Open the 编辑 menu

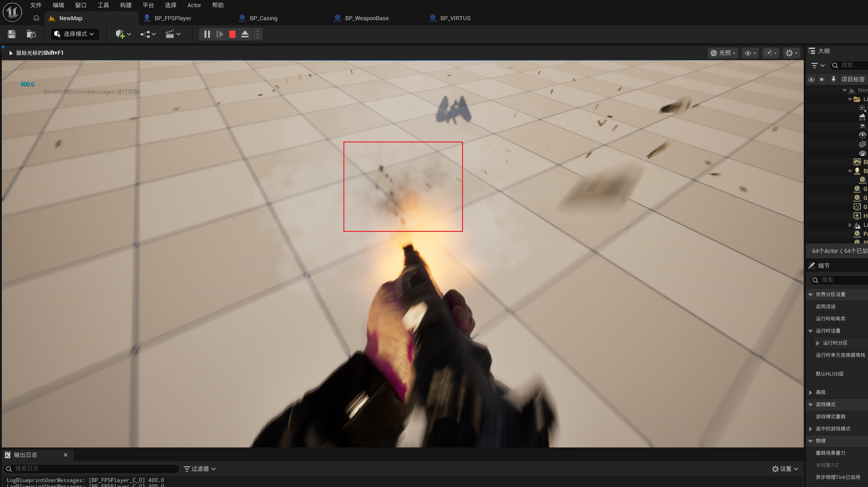(x=58, y=5)
